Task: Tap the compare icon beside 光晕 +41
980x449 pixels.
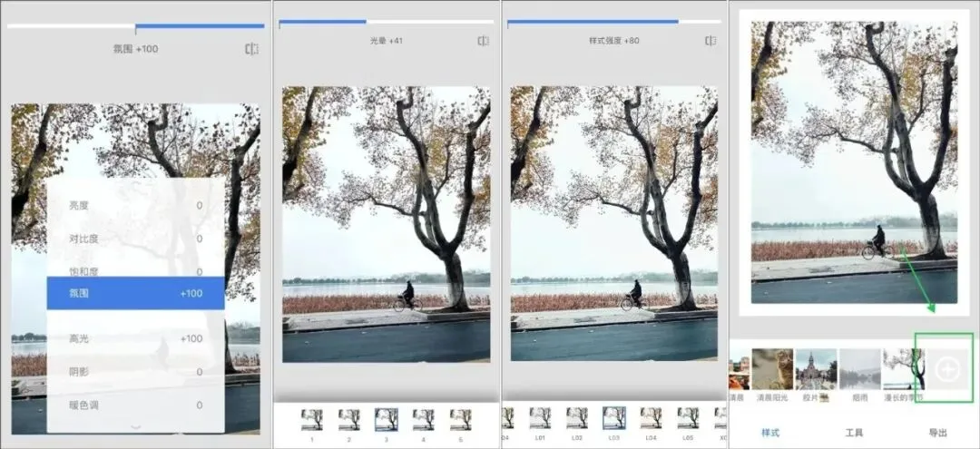Action: (x=483, y=41)
